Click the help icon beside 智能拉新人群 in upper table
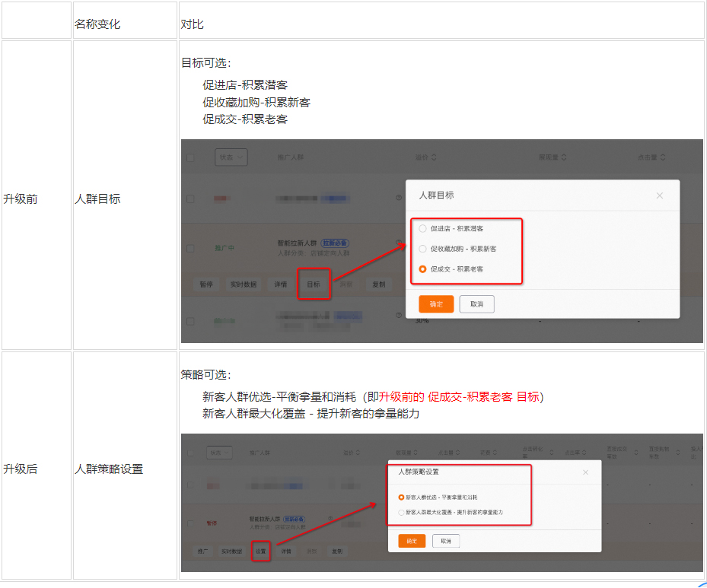This screenshot has width=707, height=588. [x=398, y=243]
